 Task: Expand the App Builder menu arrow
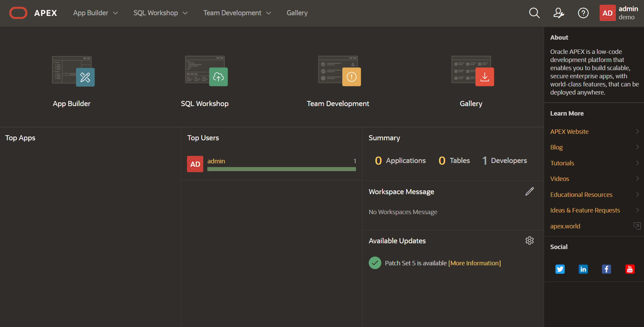(x=116, y=13)
